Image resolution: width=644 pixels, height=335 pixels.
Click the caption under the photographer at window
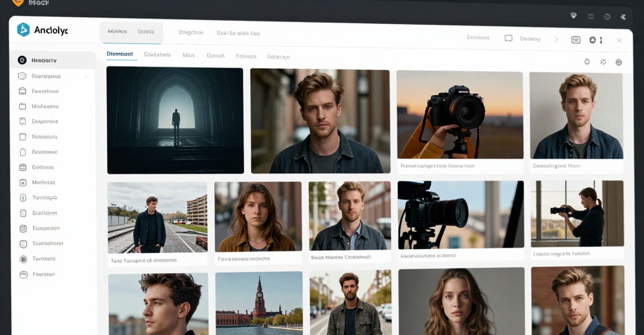tap(562, 253)
